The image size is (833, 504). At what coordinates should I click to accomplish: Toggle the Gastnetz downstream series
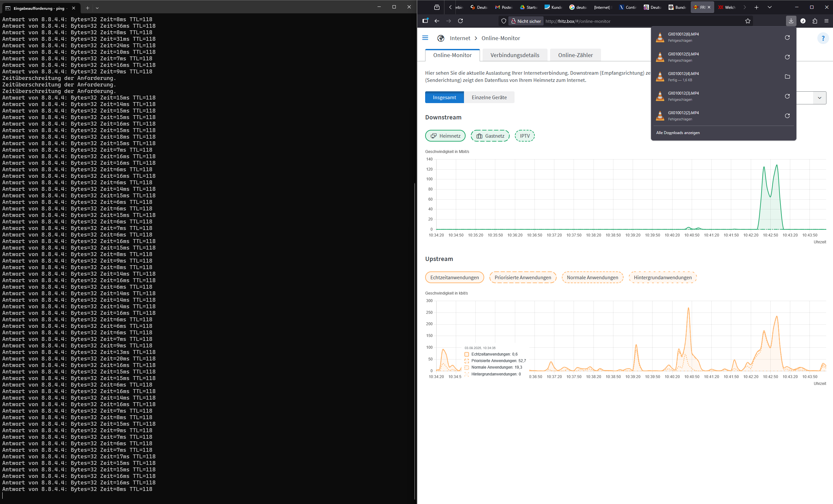point(490,136)
